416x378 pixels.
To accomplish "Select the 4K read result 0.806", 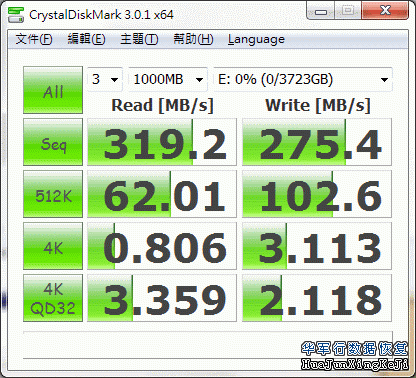I will pos(162,246).
